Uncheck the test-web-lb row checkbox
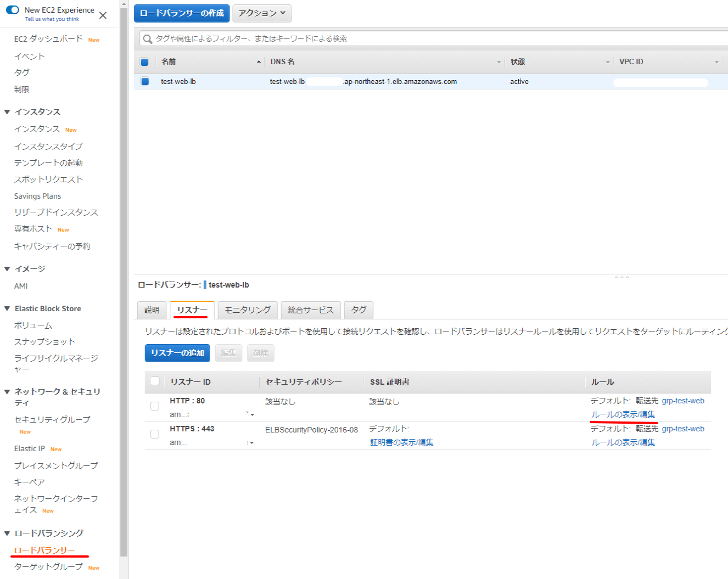 (145, 81)
